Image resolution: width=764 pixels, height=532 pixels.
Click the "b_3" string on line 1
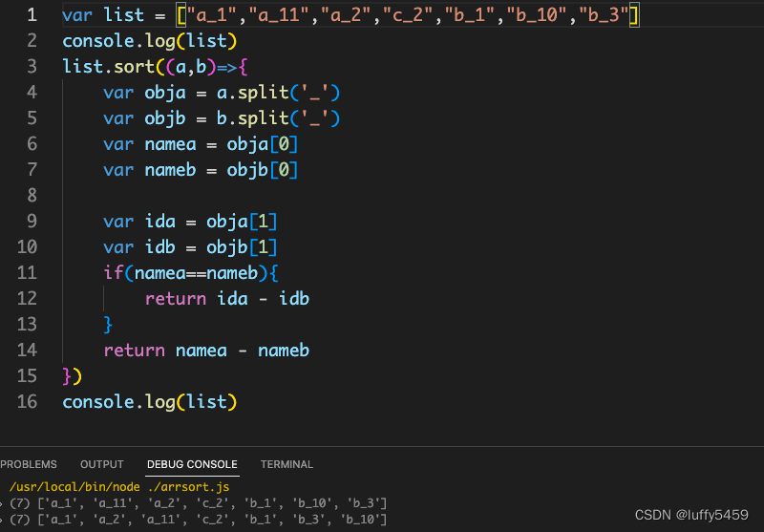tap(605, 15)
